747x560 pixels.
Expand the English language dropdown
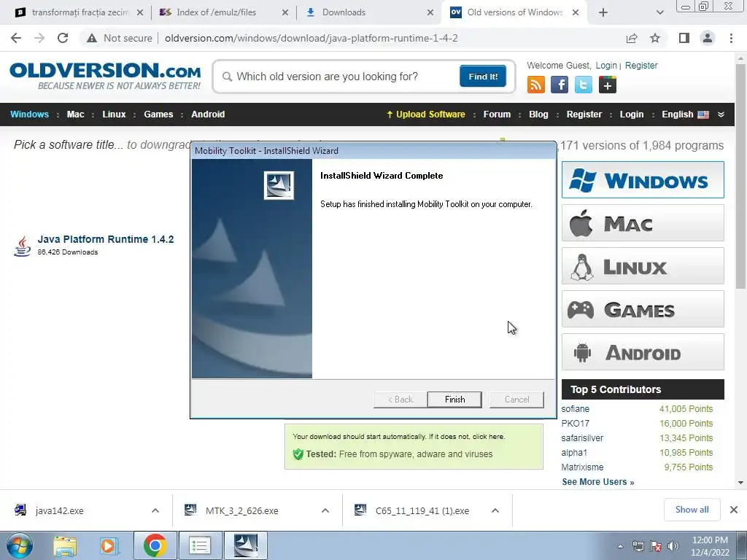[x=685, y=114]
